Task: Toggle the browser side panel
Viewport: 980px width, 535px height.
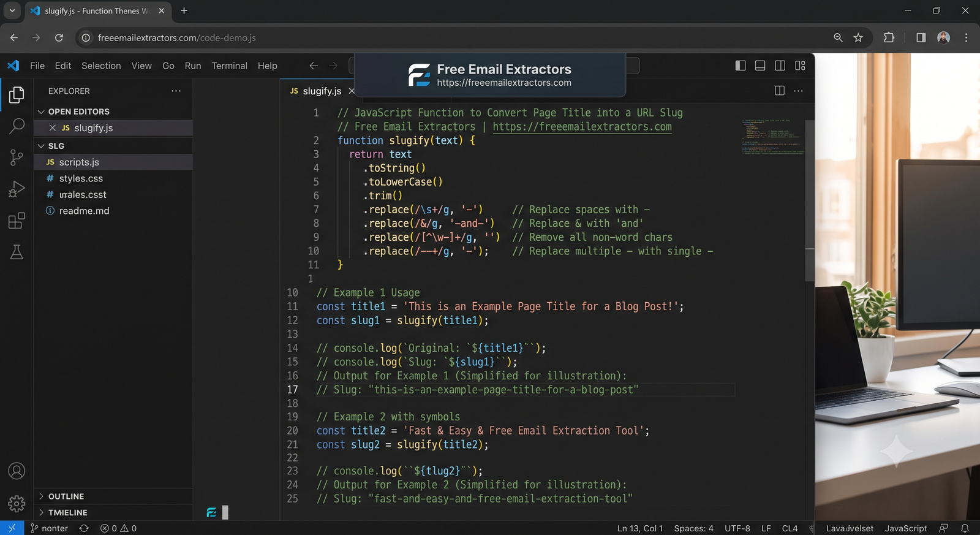Action: click(x=921, y=38)
